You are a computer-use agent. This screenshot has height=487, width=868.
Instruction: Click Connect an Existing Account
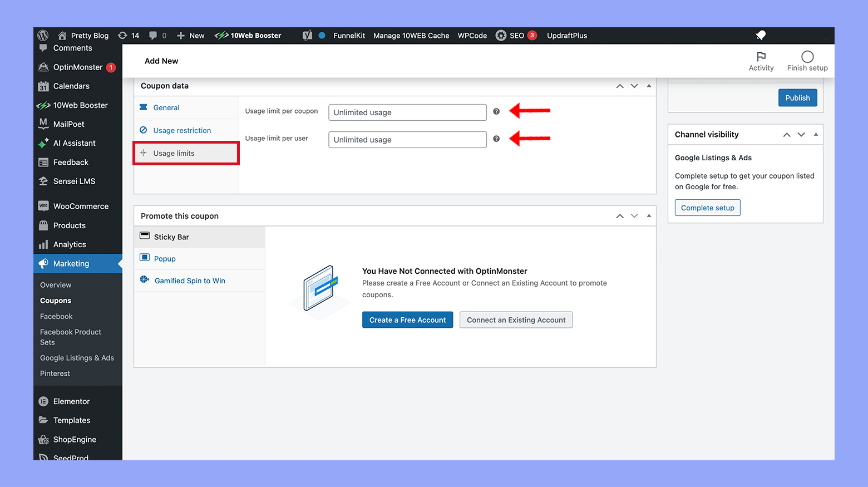[516, 319]
